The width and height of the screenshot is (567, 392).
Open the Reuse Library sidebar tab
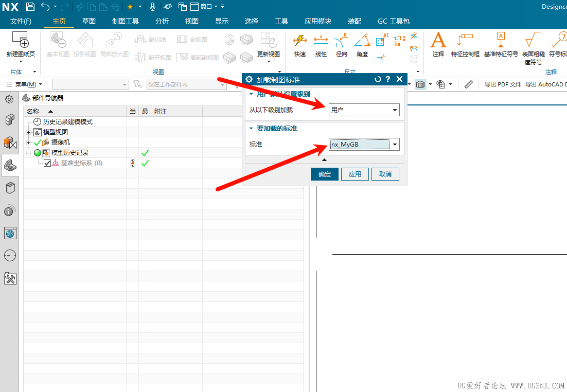tap(10, 188)
